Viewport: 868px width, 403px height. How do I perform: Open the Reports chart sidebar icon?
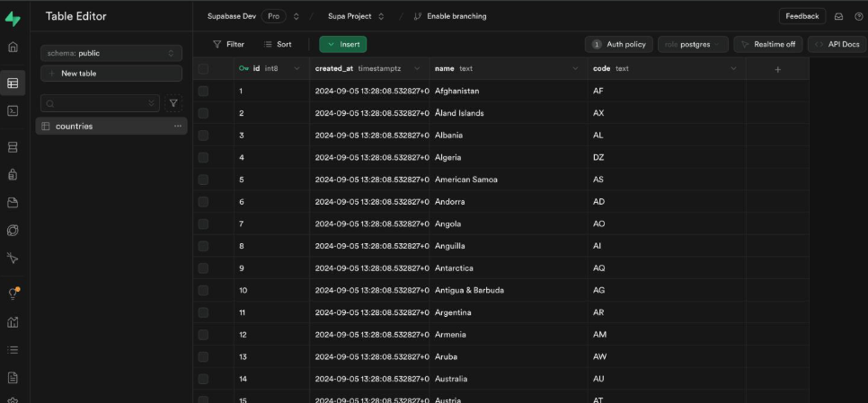click(x=13, y=322)
